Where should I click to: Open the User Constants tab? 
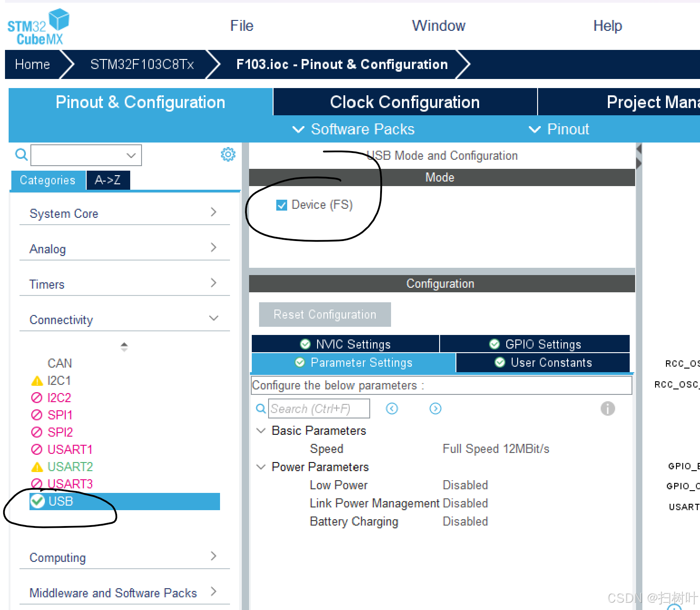pyautogui.click(x=543, y=363)
